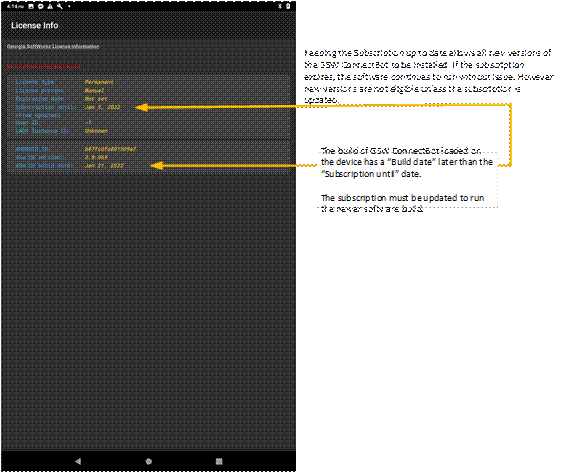Click the red no valid license message
This screenshot has height=474, width=561.
click(x=43, y=67)
